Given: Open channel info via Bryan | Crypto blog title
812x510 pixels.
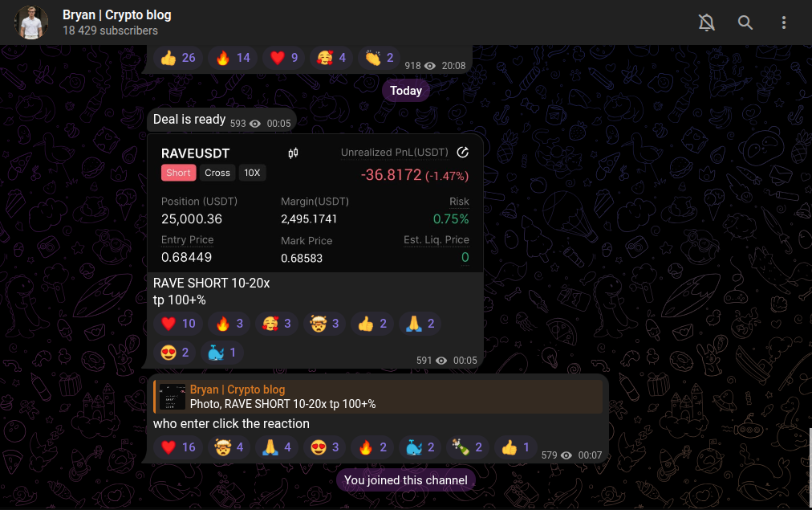Looking at the screenshot, I should 117,15.
